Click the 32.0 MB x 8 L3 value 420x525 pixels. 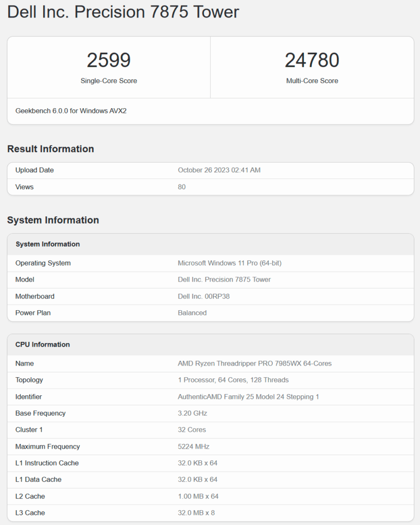196,513
